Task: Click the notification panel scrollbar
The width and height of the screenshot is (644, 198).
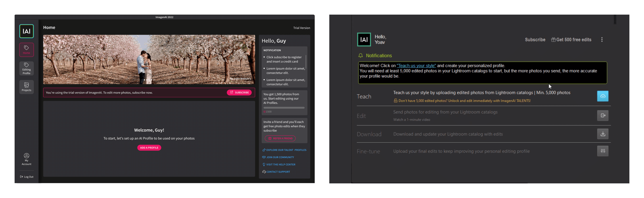Action: pyautogui.click(x=306, y=62)
